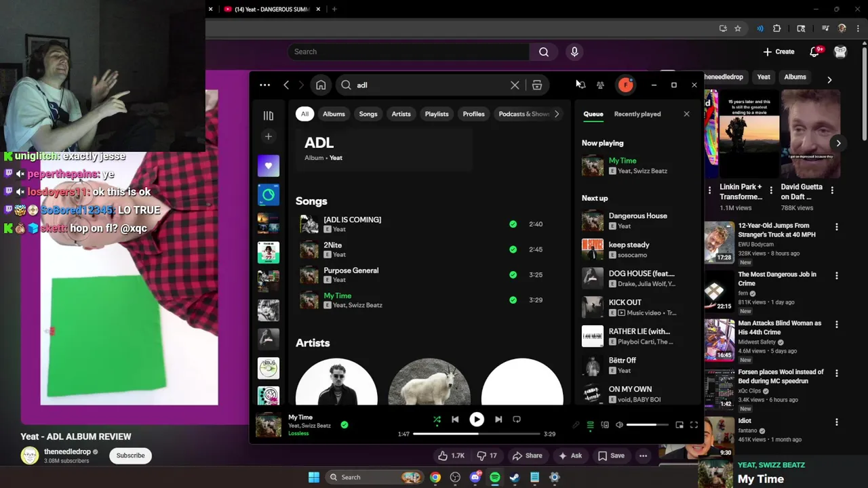The image size is (868, 488).
Task: Open Spotify browse icon beside search box
Action: [536, 85]
